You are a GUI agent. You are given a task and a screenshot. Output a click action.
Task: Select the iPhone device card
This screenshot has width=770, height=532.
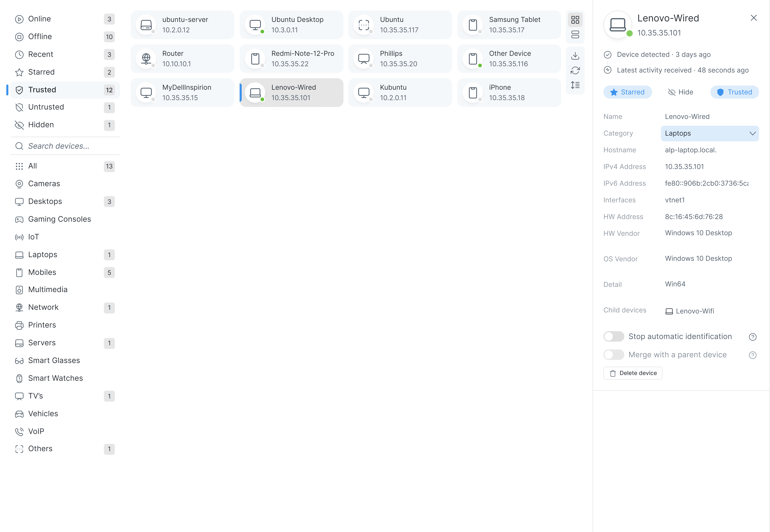(x=509, y=93)
